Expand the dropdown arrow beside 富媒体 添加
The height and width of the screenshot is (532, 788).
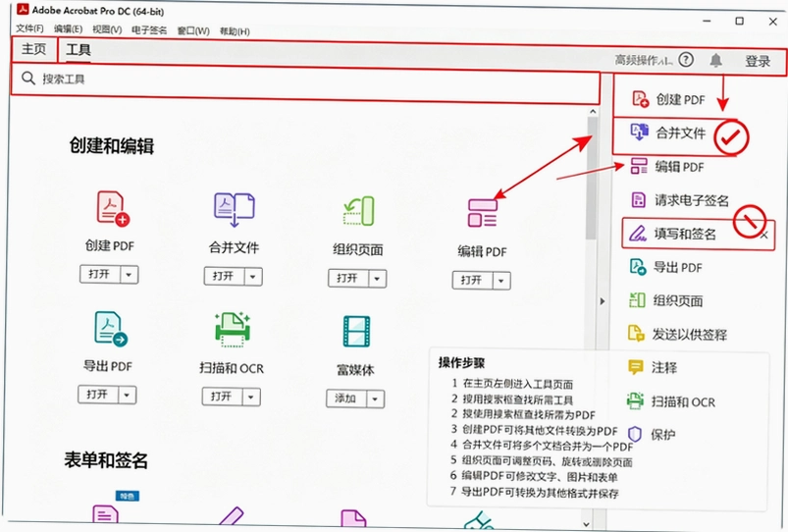[375, 399]
